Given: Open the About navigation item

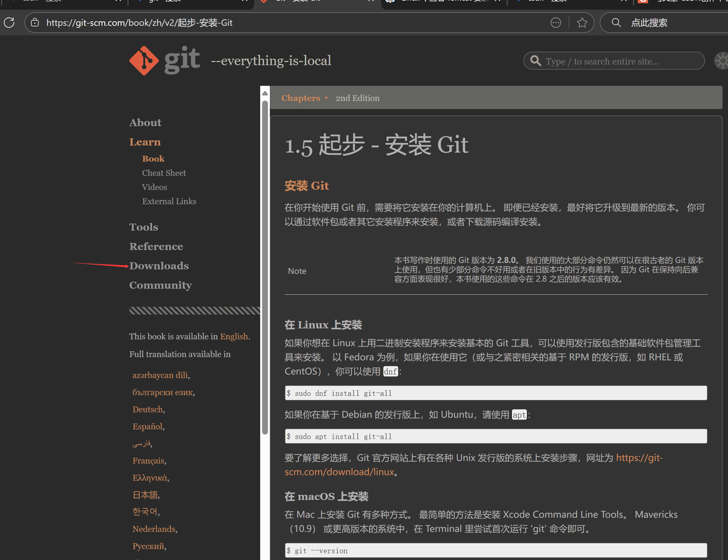Looking at the screenshot, I should [145, 123].
